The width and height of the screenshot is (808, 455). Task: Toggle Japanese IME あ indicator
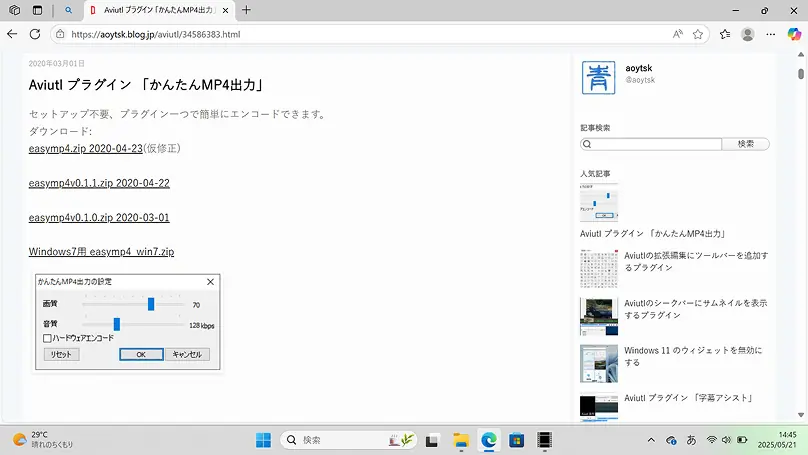coord(692,440)
